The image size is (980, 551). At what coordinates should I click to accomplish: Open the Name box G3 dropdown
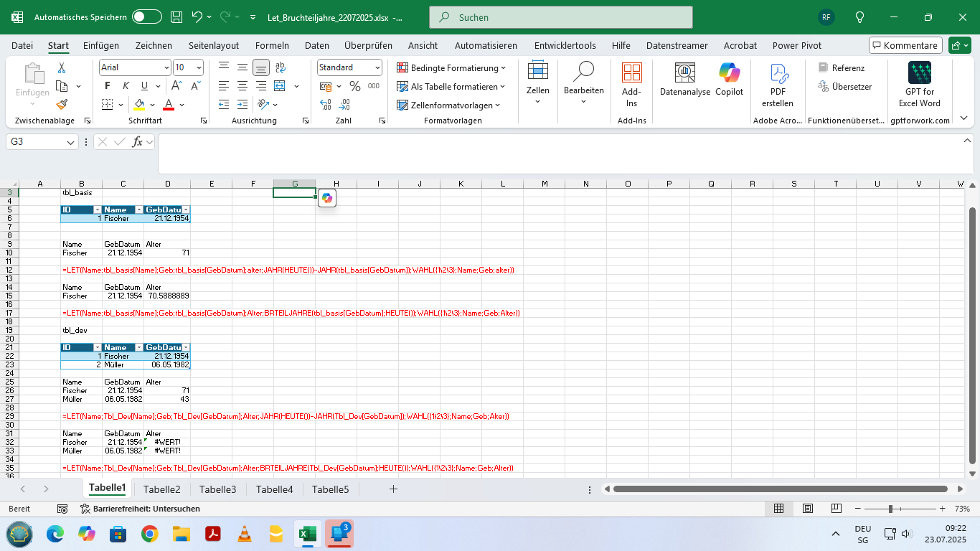point(71,142)
